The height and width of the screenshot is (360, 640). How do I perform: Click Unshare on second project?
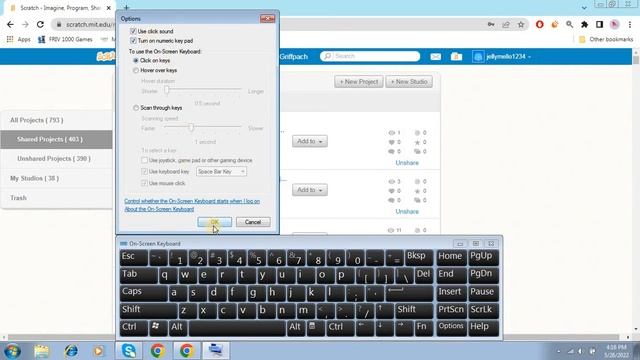point(407,211)
